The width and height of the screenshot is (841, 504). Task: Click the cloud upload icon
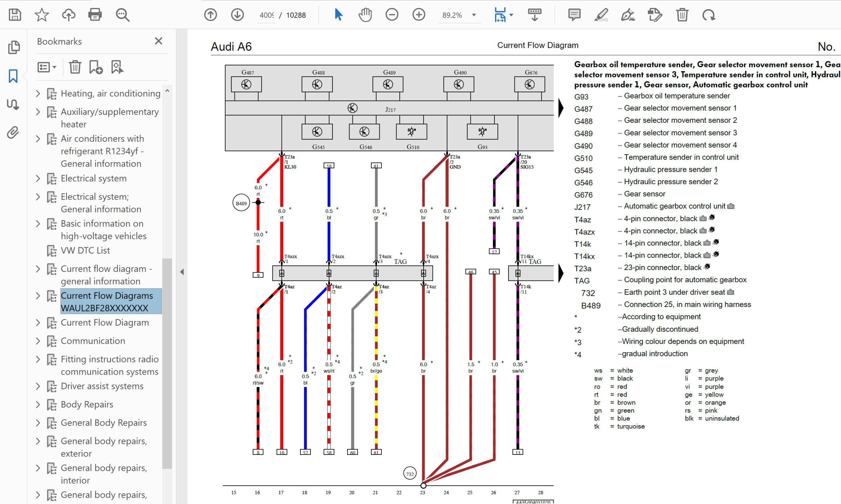pos(69,15)
